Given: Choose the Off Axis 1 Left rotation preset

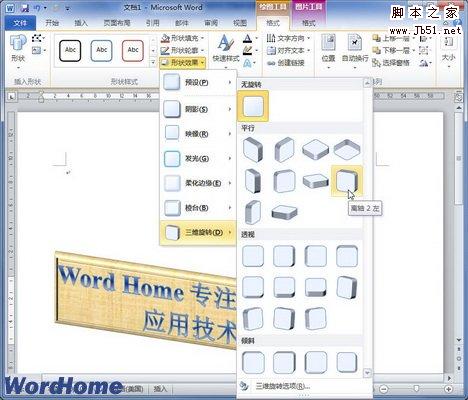Looking at the screenshot, I should 253,181.
